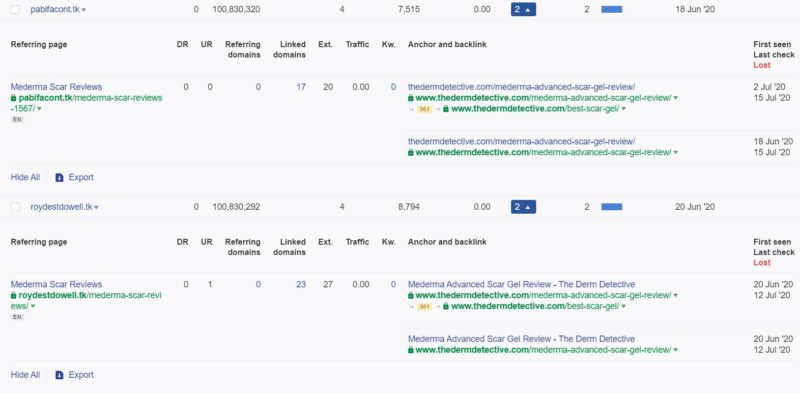Open dropdown after roydestdowell.tk/mederma-scar-reviews/ URL
Screen dimensions: 800x393
(x=33, y=306)
